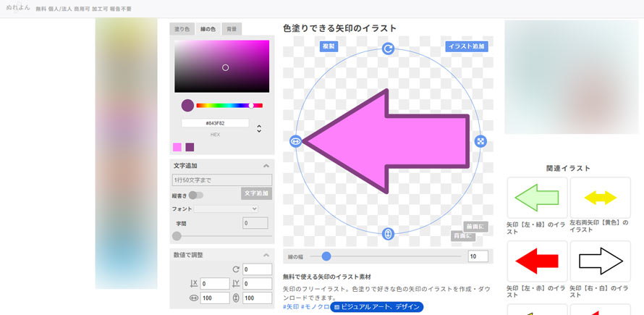The width and height of the screenshot is (644, 315).
Task: Click the text input field 1行50文字まで
Action: (x=222, y=180)
